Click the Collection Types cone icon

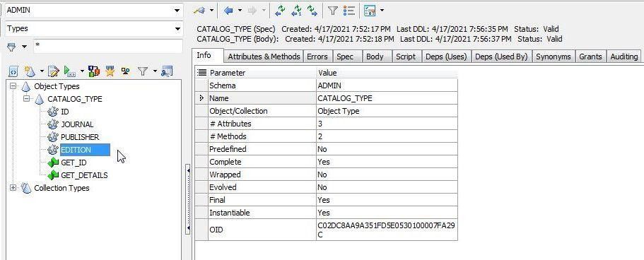click(x=26, y=188)
